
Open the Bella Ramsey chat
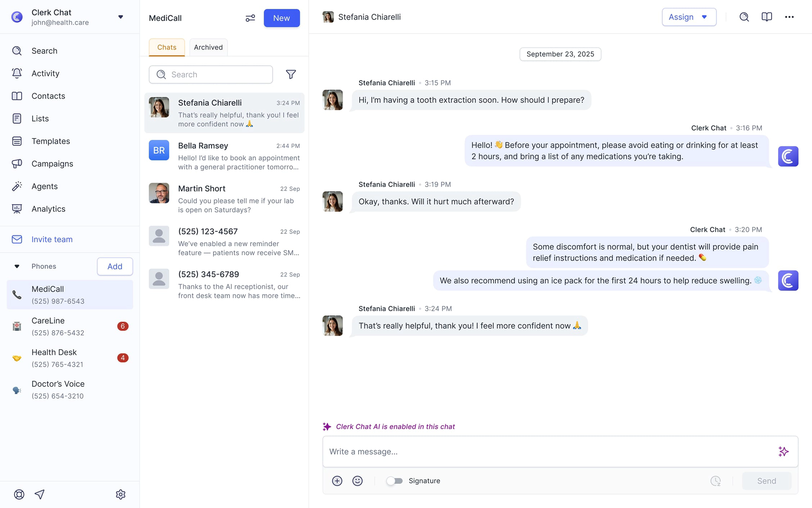(224, 156)
